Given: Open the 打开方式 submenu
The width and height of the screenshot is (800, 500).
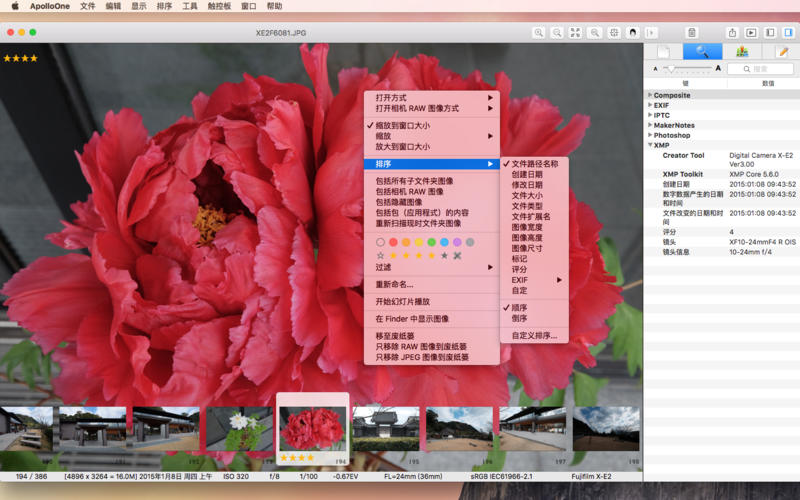Looking at the screenshot, I should (432, 97).
